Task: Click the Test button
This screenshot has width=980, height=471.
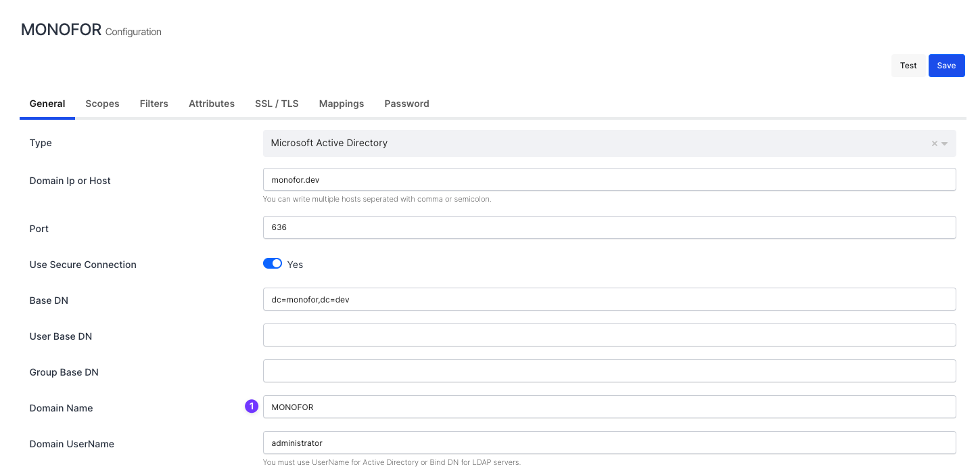Action: tap(908, 66)
